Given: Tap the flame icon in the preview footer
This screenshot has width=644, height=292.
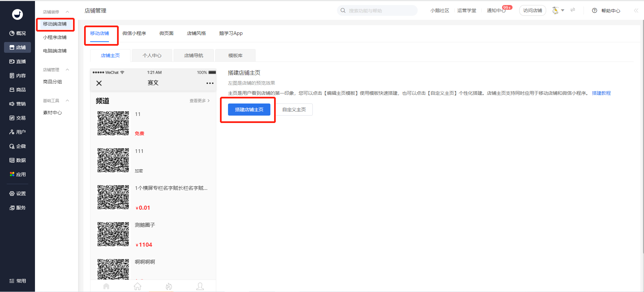Looking at the screenshot, I should coord(169,286).
